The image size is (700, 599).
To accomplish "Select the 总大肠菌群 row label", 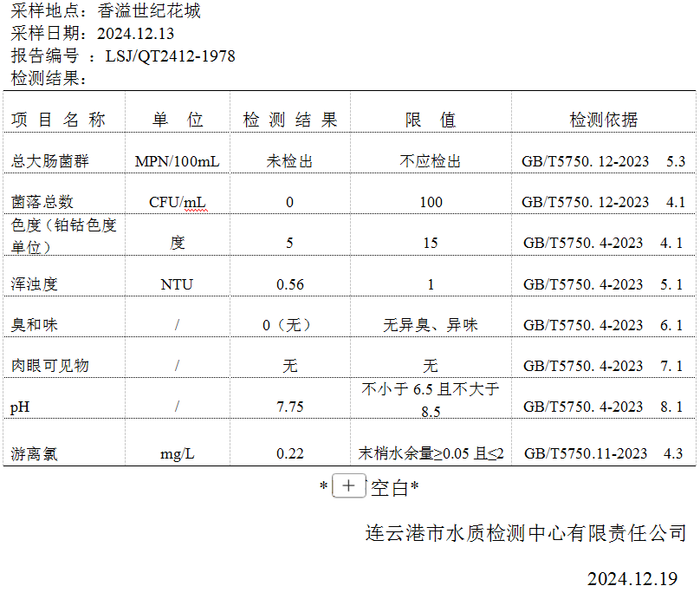I will click(50, 161).
